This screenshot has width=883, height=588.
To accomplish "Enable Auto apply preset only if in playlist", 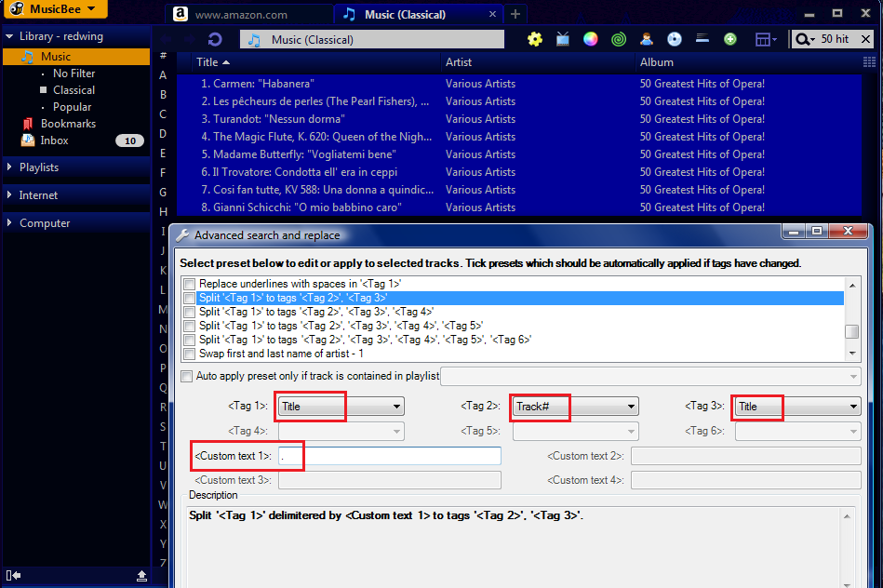I will pos(186,376).
